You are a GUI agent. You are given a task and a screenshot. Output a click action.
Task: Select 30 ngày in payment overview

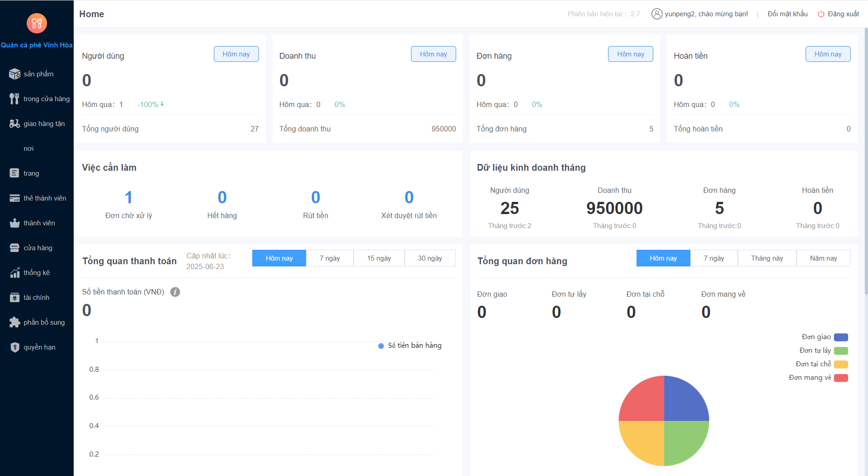click(429, 258)
